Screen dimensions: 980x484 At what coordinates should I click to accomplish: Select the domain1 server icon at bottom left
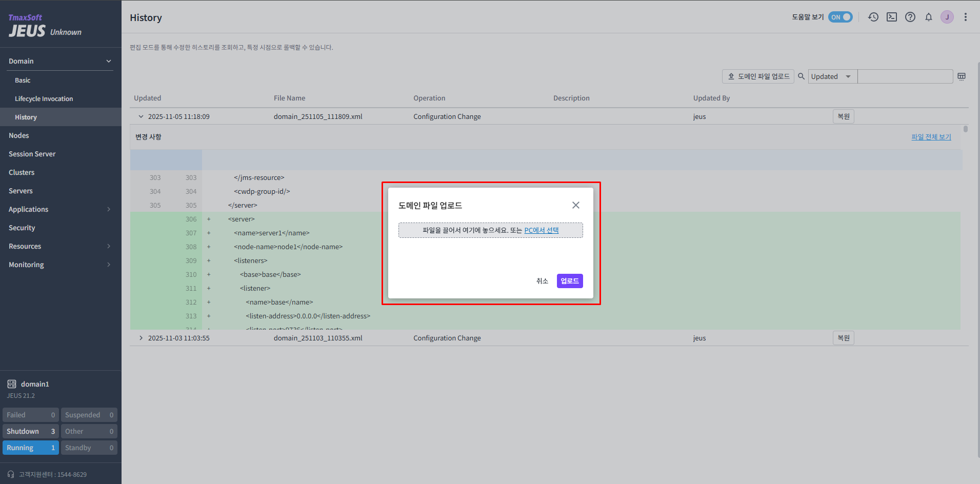point(12,384)
